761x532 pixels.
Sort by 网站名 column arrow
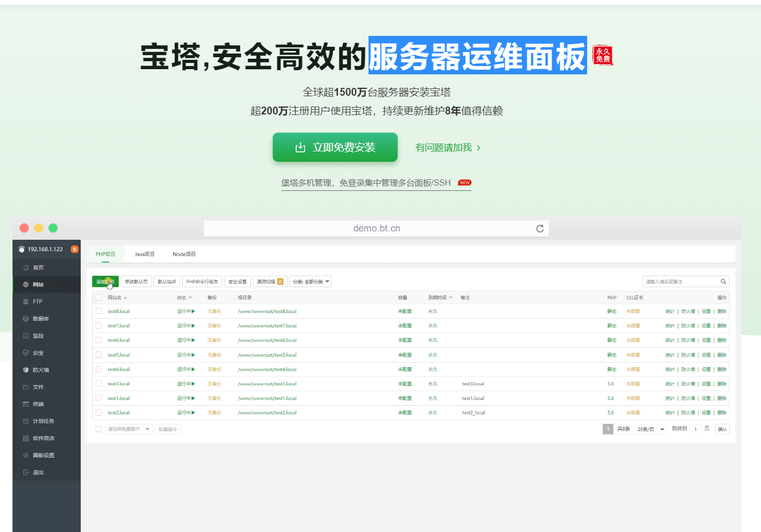click(125, 297)
